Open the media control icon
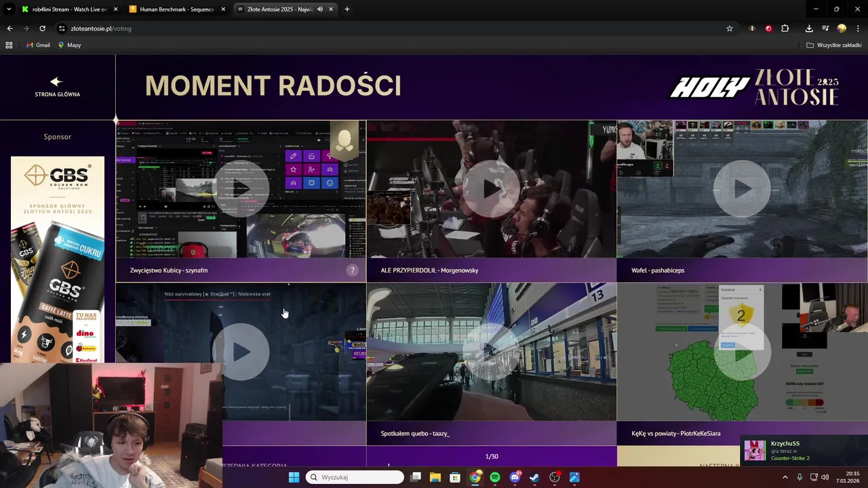This screenshot has width=868, height=488. pos(825,28)
